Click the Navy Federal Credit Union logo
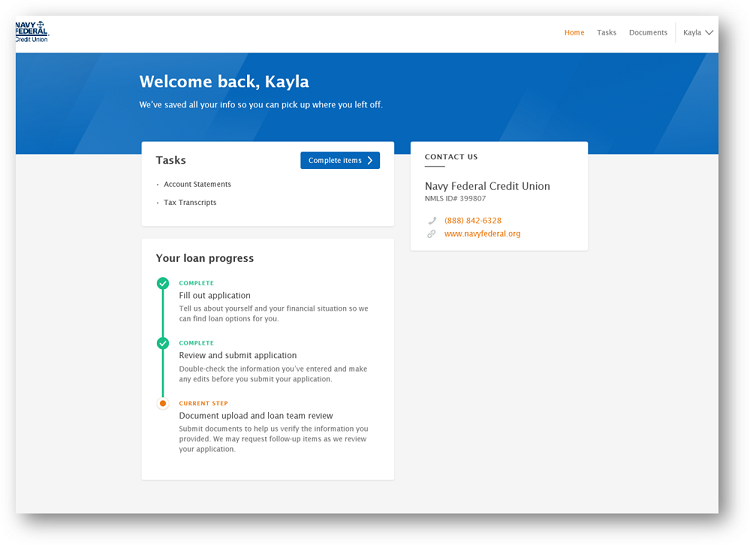The height and width of the screenshot is (545, 750). (32, 32)
